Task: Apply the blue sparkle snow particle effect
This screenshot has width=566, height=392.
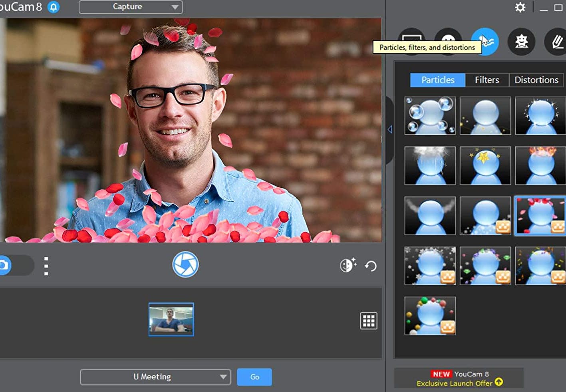Action: pyautogui.click(x=485, y=215)
